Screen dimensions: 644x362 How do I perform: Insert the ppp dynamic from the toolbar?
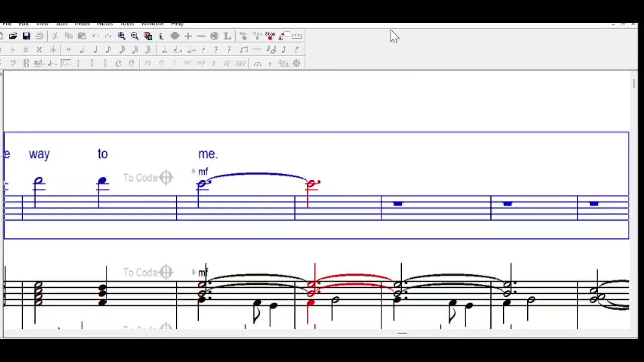[x=240, y=63]
